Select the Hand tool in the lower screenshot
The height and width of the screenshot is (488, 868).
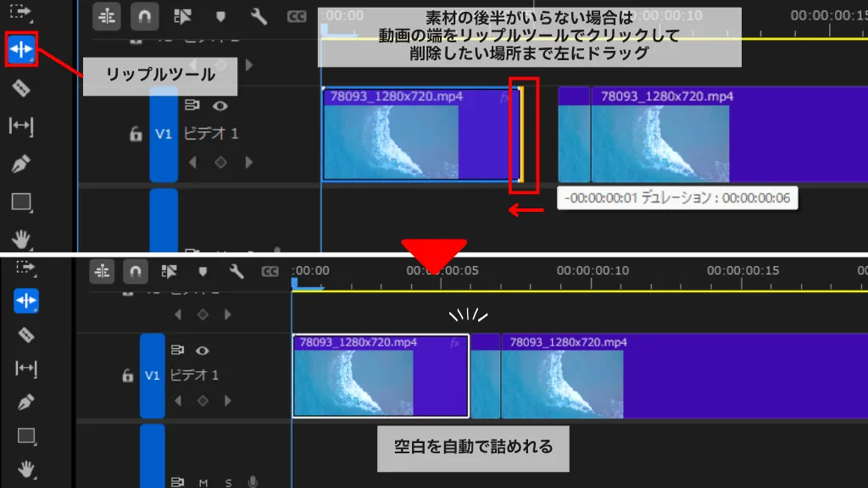tap(26, 469)
